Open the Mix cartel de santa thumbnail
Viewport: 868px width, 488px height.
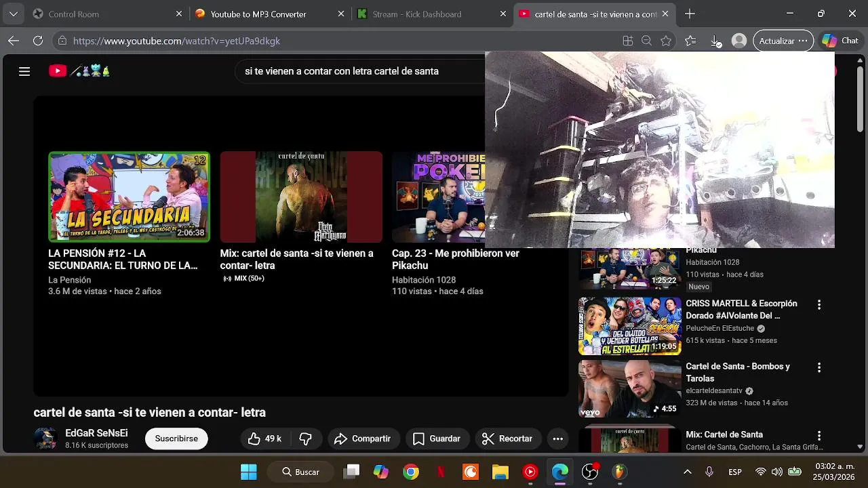tap(301, 197)
